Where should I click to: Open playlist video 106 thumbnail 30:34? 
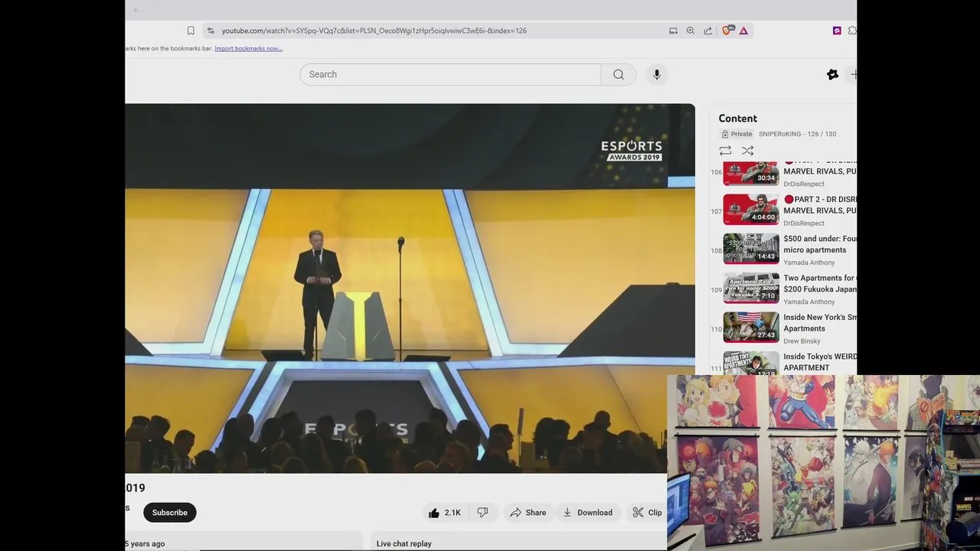click(751, 173)
